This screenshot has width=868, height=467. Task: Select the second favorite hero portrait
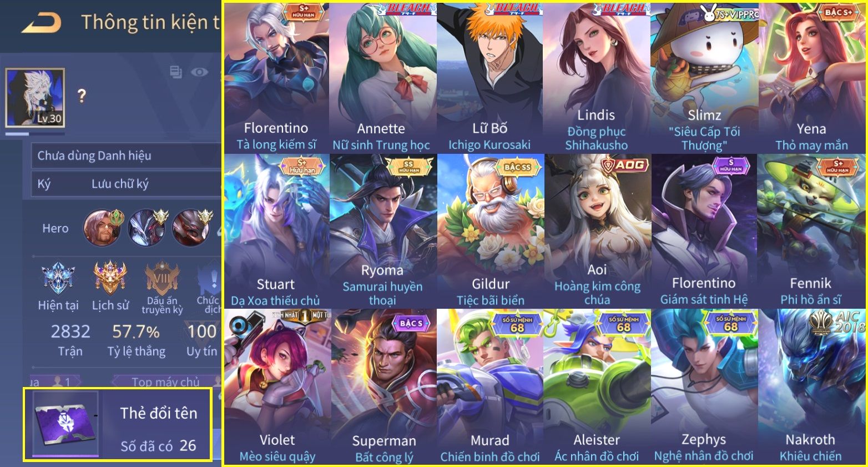(147, 228)
